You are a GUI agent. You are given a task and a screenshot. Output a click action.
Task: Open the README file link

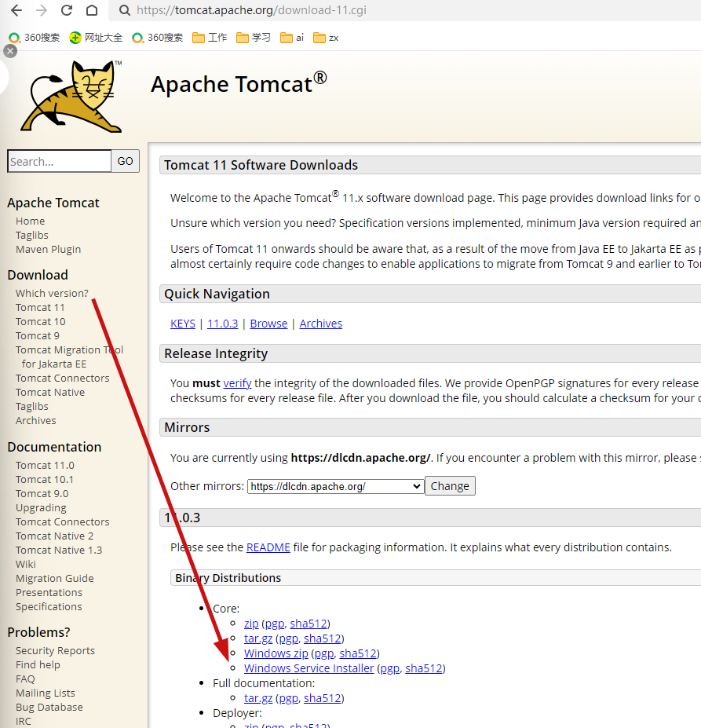click(x=268, y=547)
